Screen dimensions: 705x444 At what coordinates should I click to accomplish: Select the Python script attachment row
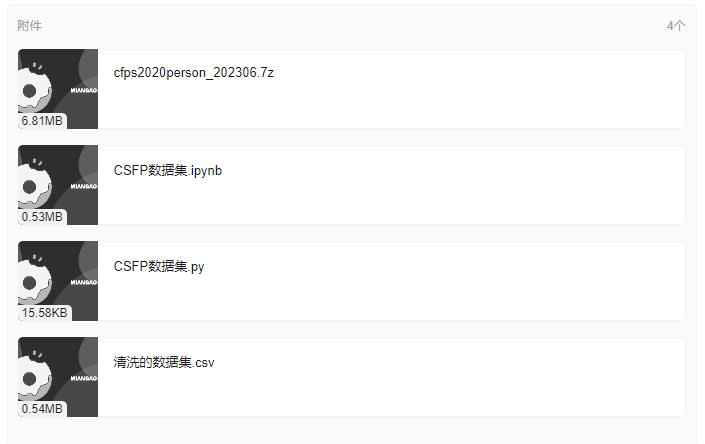click(x=352, y=281)
